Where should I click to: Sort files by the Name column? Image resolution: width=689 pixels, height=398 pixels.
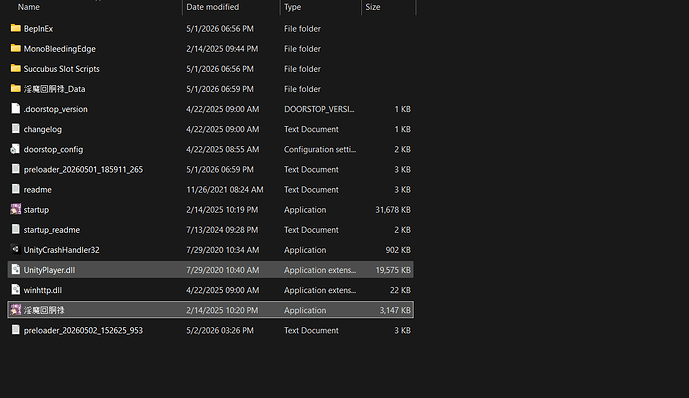pyautogui.click(x=29, y=7)
